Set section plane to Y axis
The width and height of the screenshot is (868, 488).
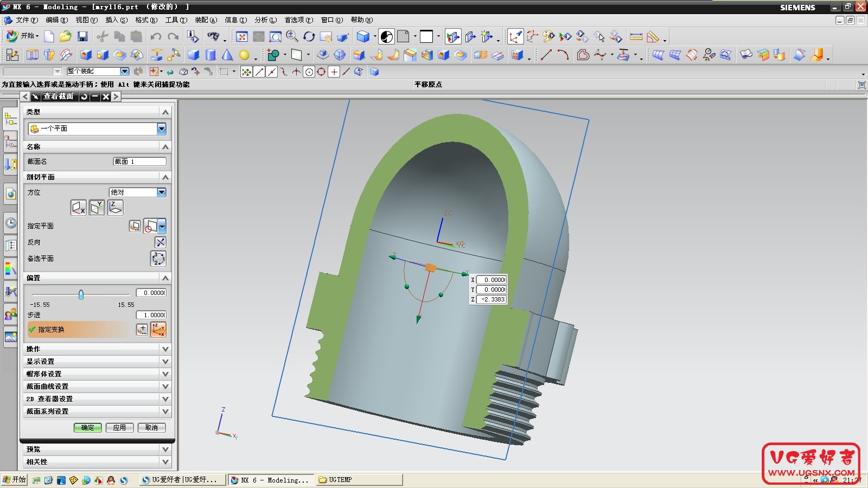pos(97,208)
